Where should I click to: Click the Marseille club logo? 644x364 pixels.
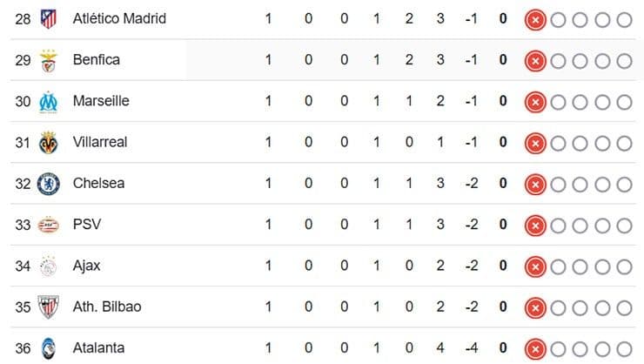(x=48, y=101)
